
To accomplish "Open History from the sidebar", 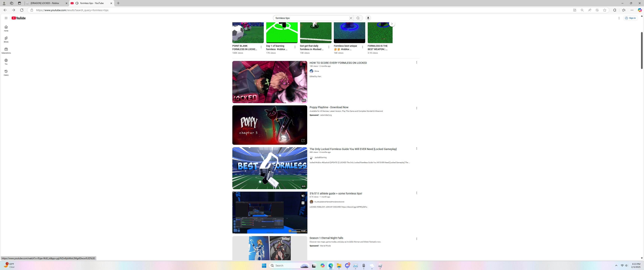I will (x=6, y=73).
